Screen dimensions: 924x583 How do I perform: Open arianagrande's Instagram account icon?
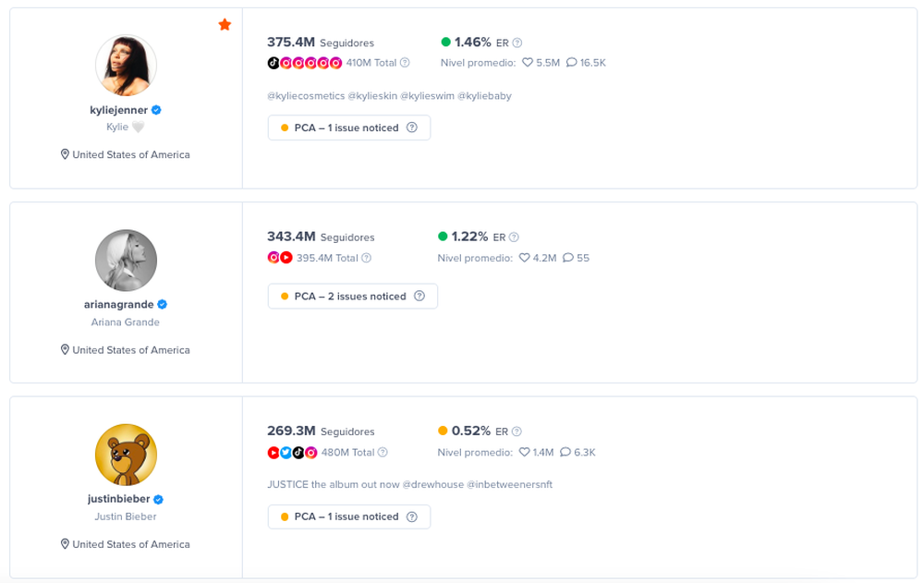pyautogui.click(x=274, y=258)
